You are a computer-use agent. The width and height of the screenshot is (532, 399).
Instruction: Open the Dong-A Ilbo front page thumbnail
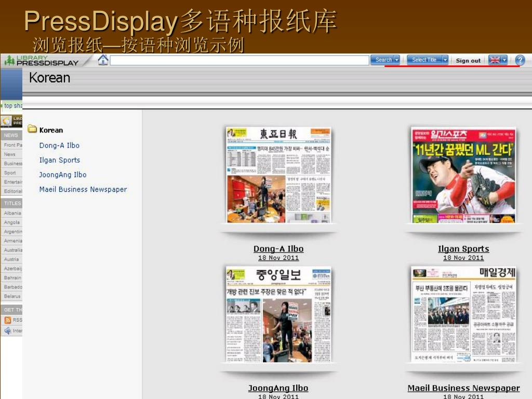[x=278, y=175]
